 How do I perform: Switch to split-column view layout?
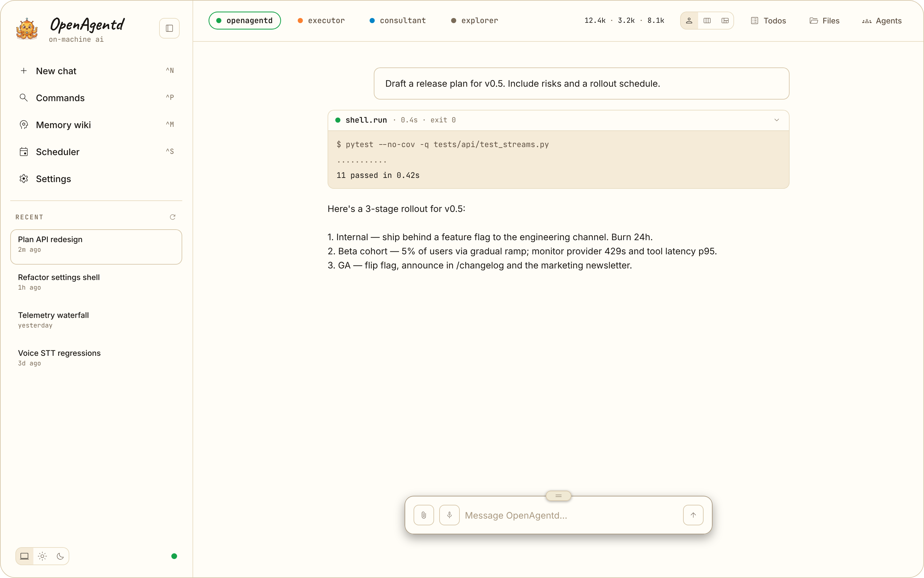click(707, 21)
